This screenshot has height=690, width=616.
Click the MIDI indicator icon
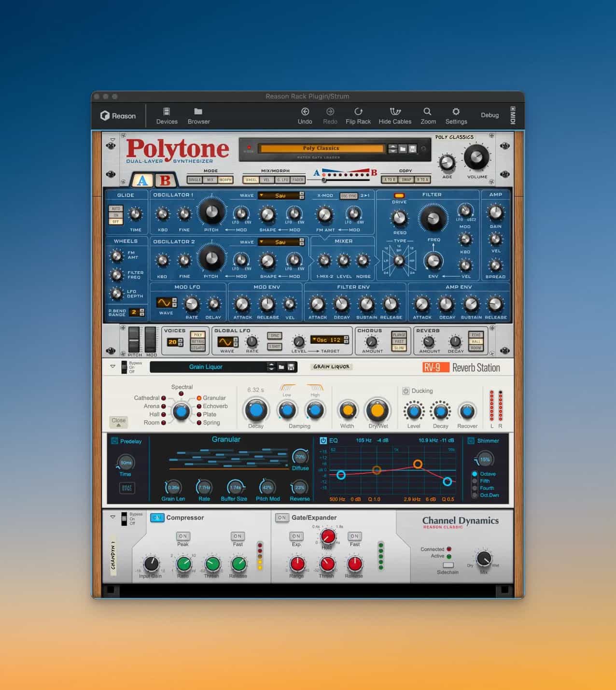click(513, 115)
